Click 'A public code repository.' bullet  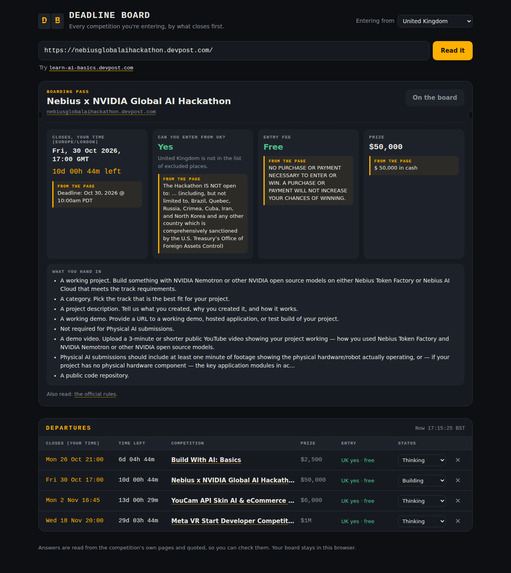(x=94, y=376)
